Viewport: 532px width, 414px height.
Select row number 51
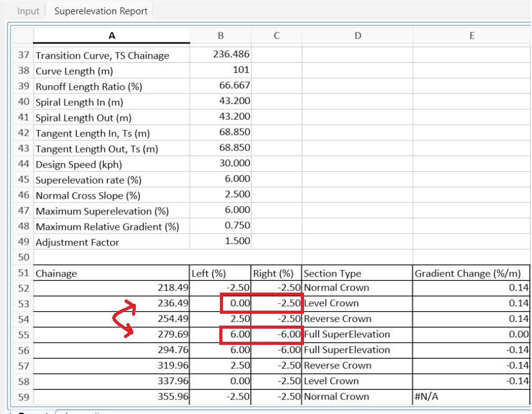(x=23, y=273)
